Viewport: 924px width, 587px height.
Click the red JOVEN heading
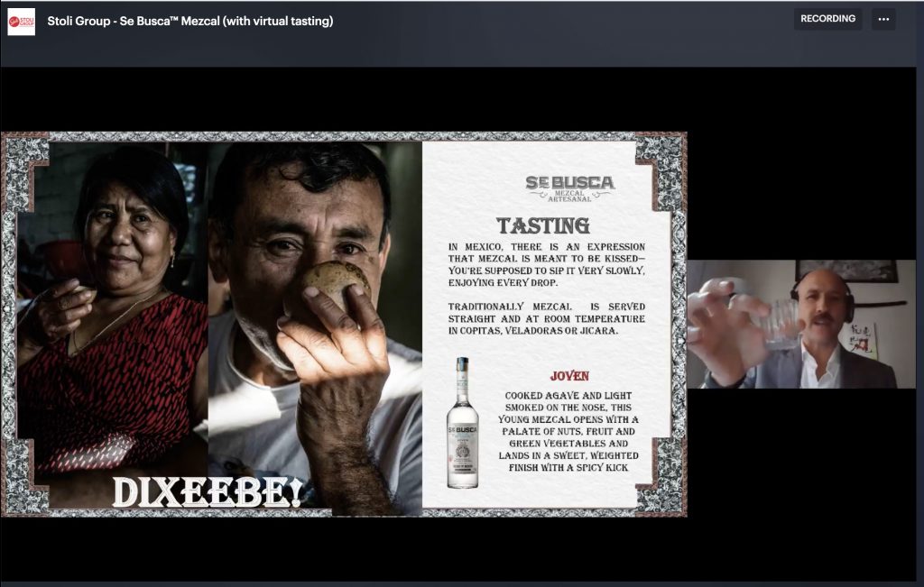click(568, 375)
